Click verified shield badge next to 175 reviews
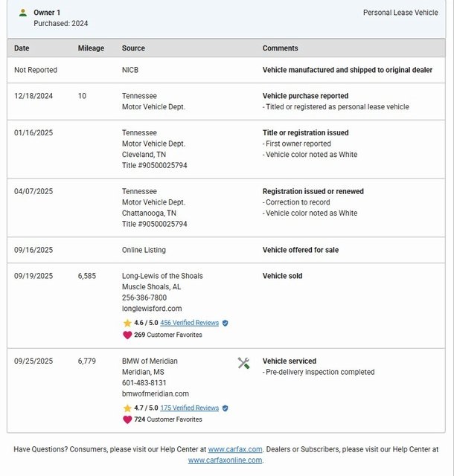The image size is (454, 476). point(226,408)
